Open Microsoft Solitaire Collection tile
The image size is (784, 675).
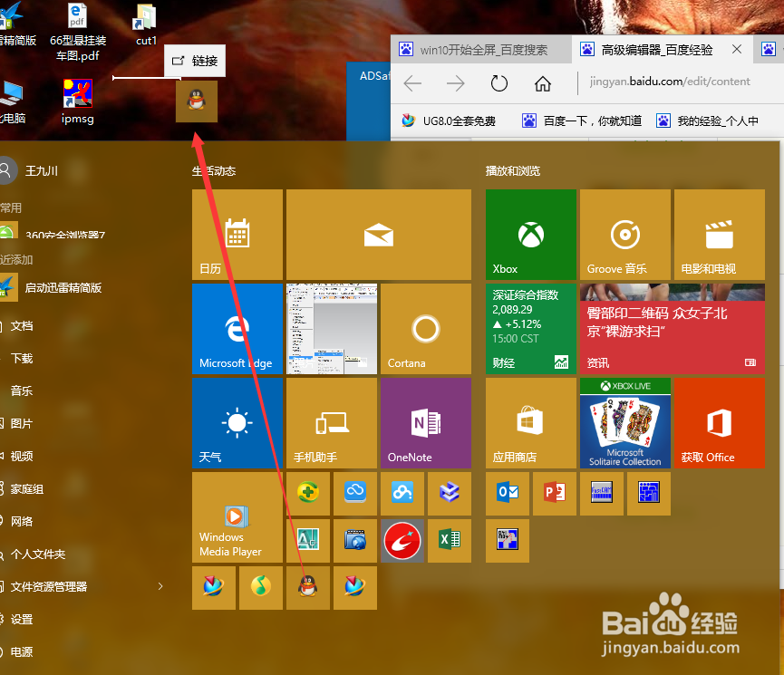[624, 423]
